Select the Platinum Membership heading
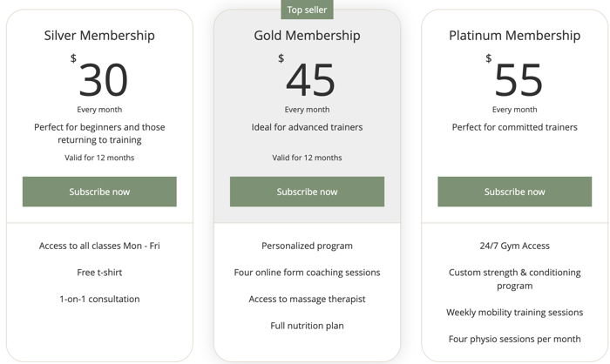The image size is (610, 364). click(514, 36)
